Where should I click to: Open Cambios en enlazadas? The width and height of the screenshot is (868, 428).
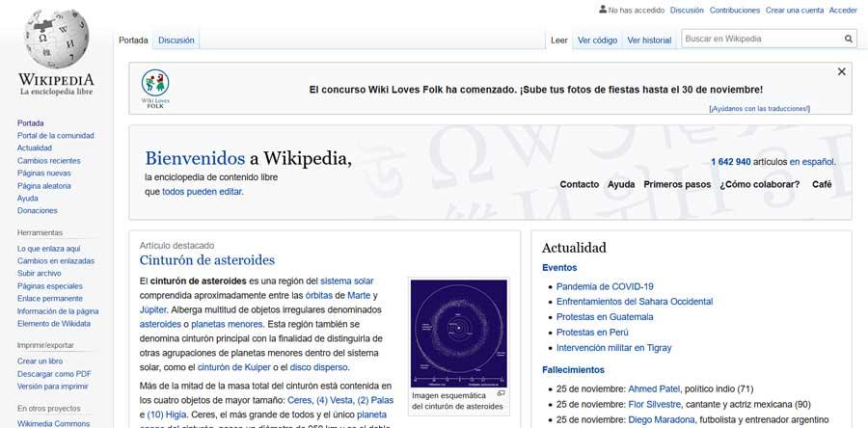coord(55,261)
